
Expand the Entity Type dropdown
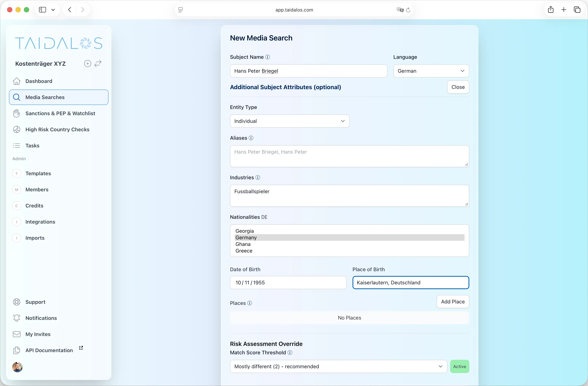coord(289,121)
